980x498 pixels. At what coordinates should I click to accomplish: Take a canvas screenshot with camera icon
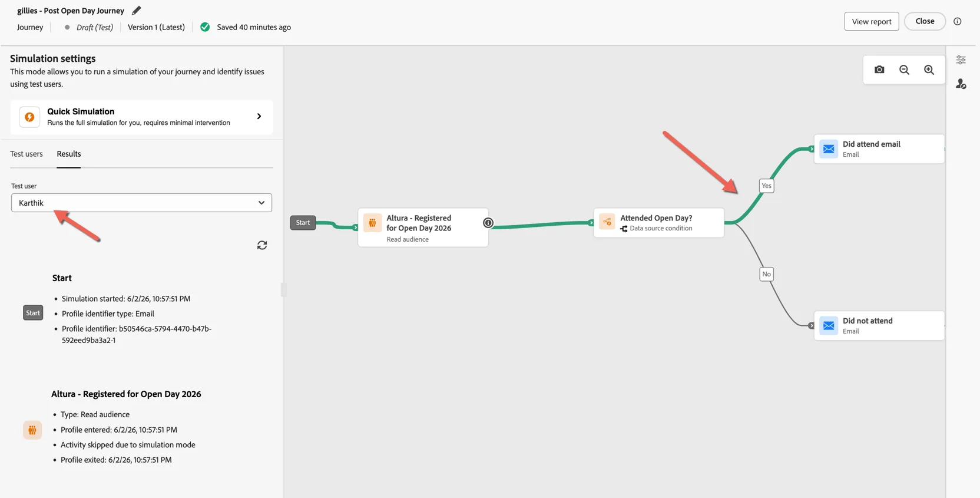click(879, 70)
